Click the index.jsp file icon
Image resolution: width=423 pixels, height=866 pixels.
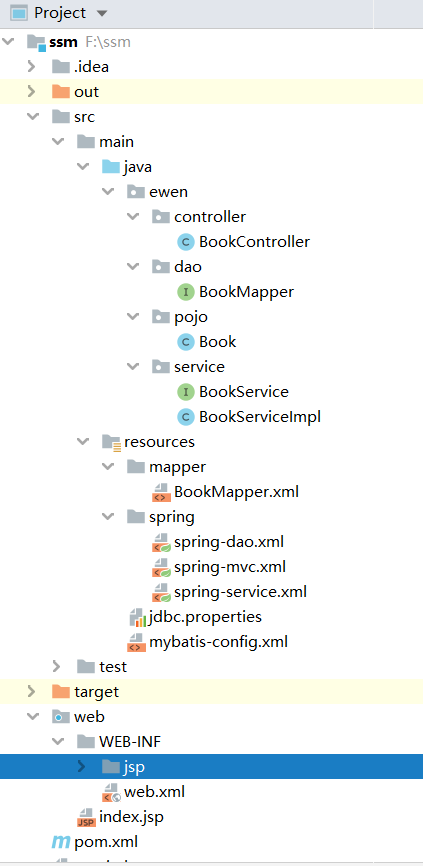(87, 817)
